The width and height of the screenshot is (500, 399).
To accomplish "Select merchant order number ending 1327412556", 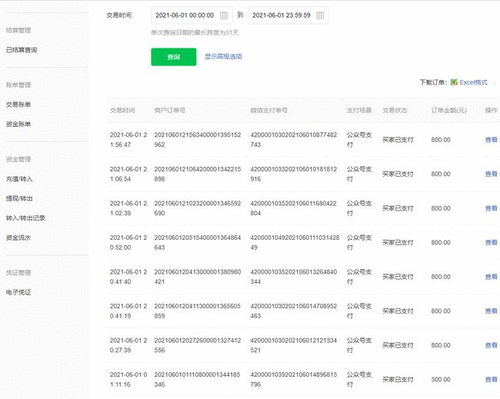I will click(x=197, y=345).
